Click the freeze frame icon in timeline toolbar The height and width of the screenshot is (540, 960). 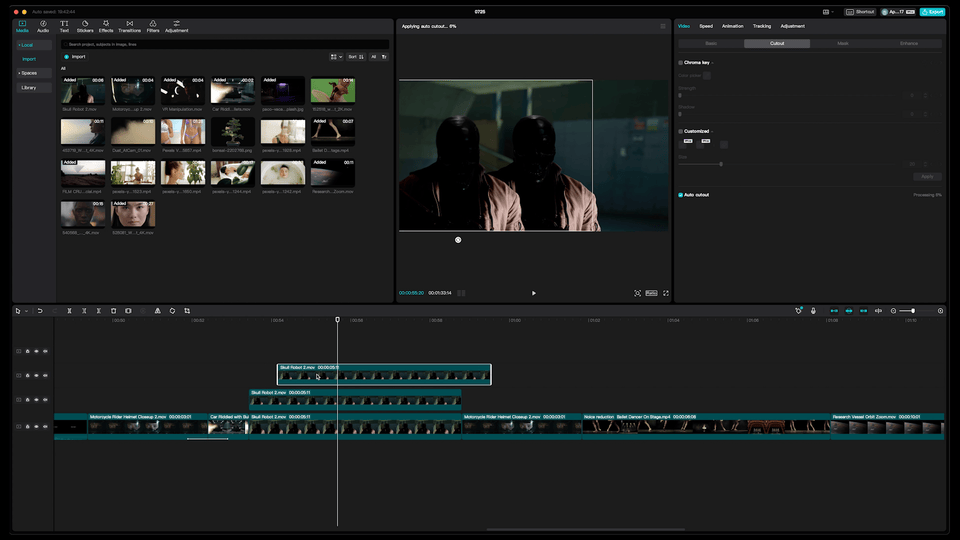(128, 311)
